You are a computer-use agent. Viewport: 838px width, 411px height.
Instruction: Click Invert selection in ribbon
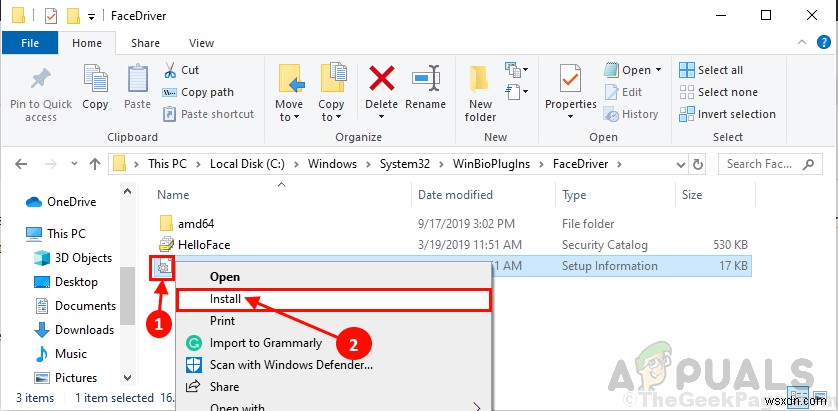pos(727,114)
